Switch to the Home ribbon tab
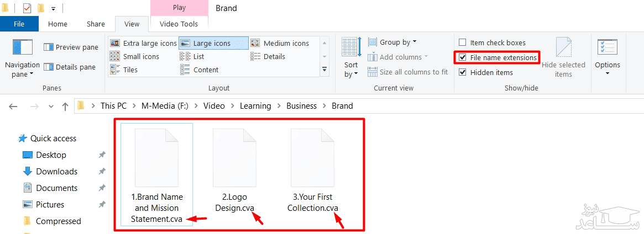644x234 pixels. point(57,24)
